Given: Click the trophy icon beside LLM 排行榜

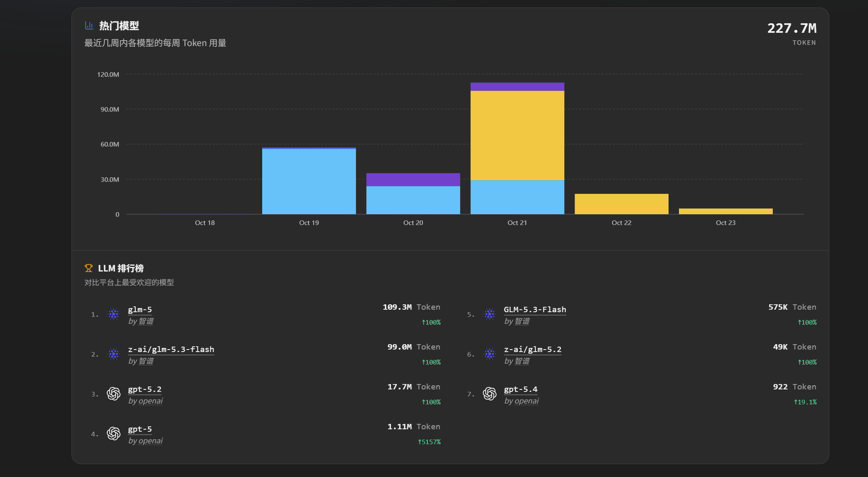Looking at the screenshot, I should [89, 268].
